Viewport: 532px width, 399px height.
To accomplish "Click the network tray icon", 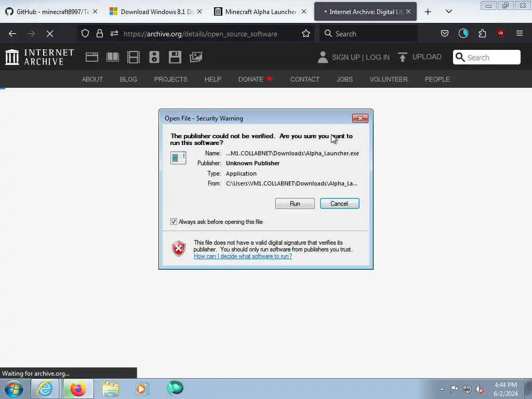I will click(x=467, y=389).
